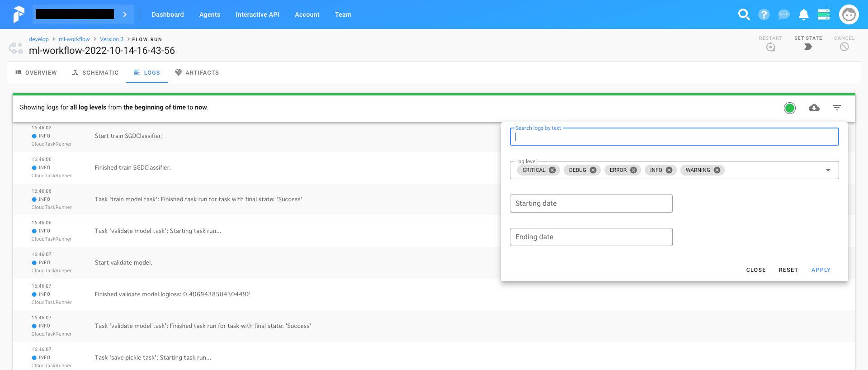868x370 pixels.
Task: Open the chat support bubble icon
Action: [x=784, y=14]
